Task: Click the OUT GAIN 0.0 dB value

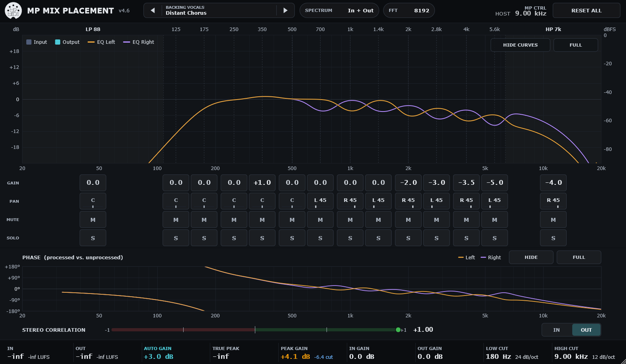Action: [x=430, y=356]
